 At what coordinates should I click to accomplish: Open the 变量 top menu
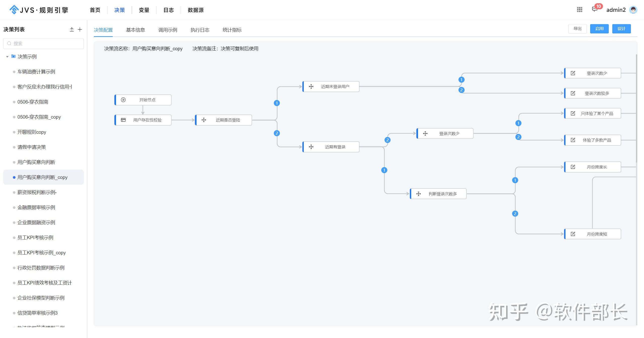[144, 10]
